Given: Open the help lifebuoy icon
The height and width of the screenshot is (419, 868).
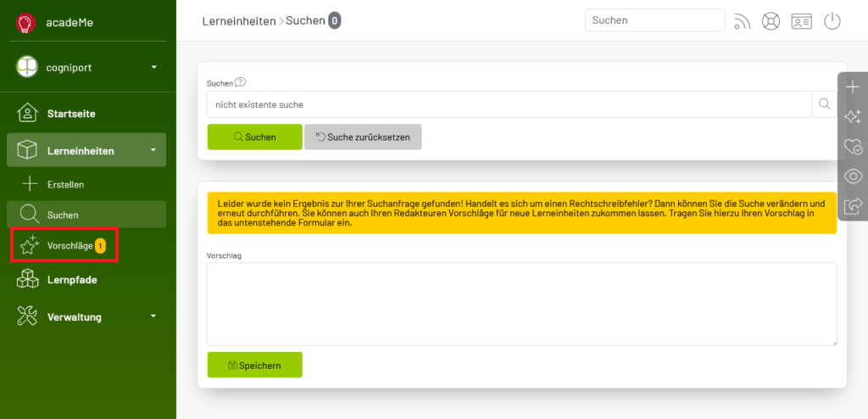Looking at the screenshot, I should pyautogui.click(x=771, y=21).
